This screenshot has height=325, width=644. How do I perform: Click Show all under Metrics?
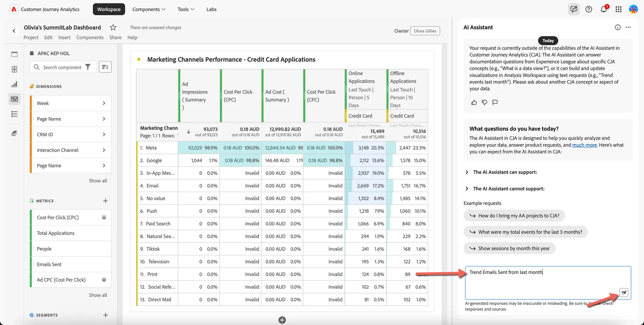98,295
